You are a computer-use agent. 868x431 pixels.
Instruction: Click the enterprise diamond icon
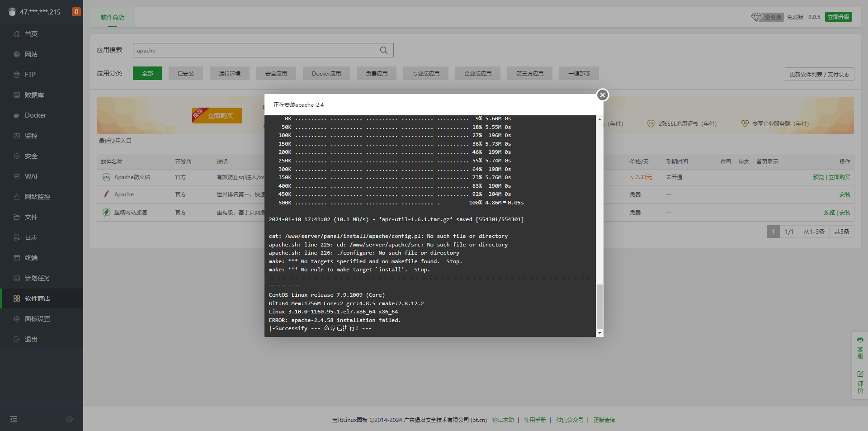tap(756, 17)
